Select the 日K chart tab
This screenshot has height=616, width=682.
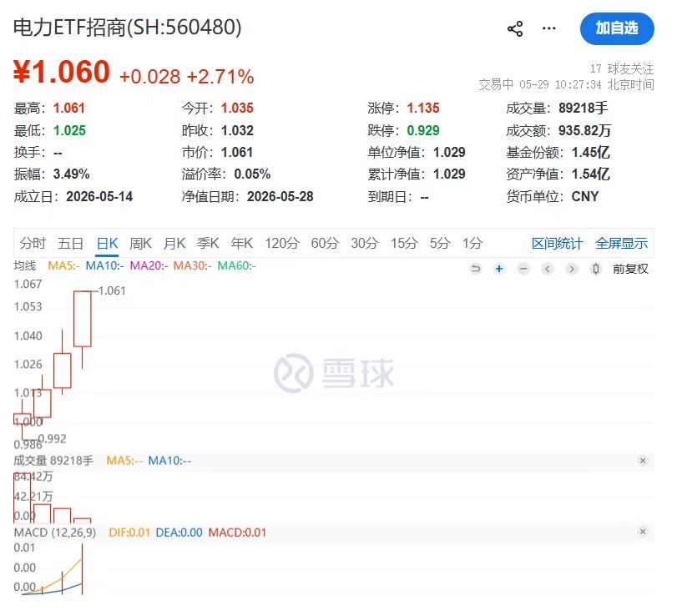point(107,243)
